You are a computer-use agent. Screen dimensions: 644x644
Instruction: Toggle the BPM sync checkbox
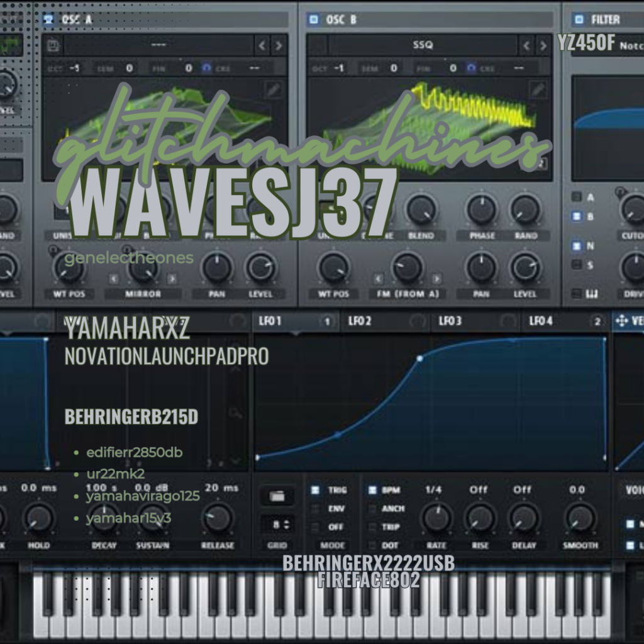372,490
